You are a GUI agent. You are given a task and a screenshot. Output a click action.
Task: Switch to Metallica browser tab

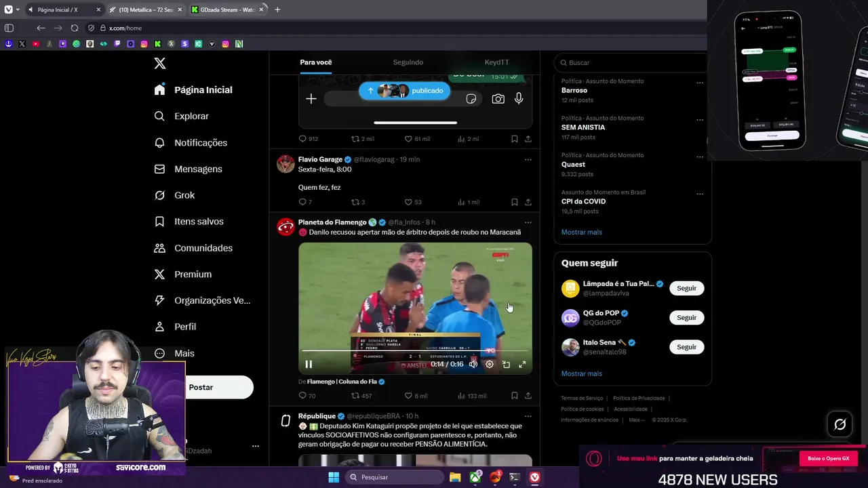pyautogui.click(x=146, y=9)
